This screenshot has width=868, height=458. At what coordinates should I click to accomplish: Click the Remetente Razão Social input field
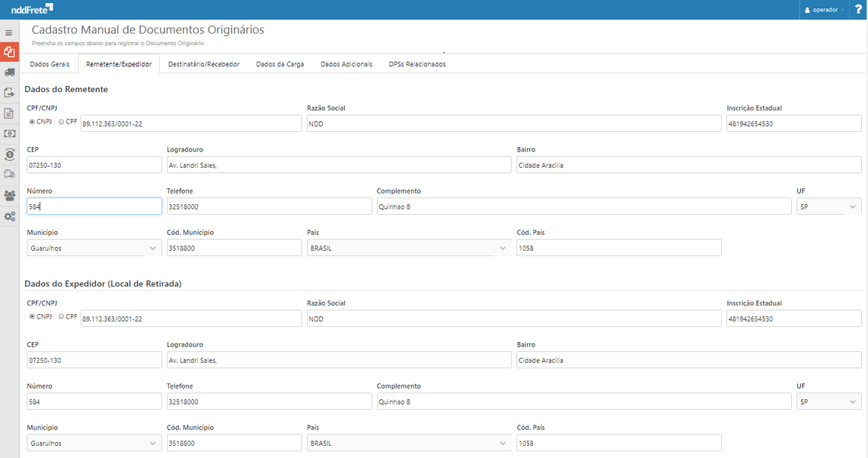[513, 124]
